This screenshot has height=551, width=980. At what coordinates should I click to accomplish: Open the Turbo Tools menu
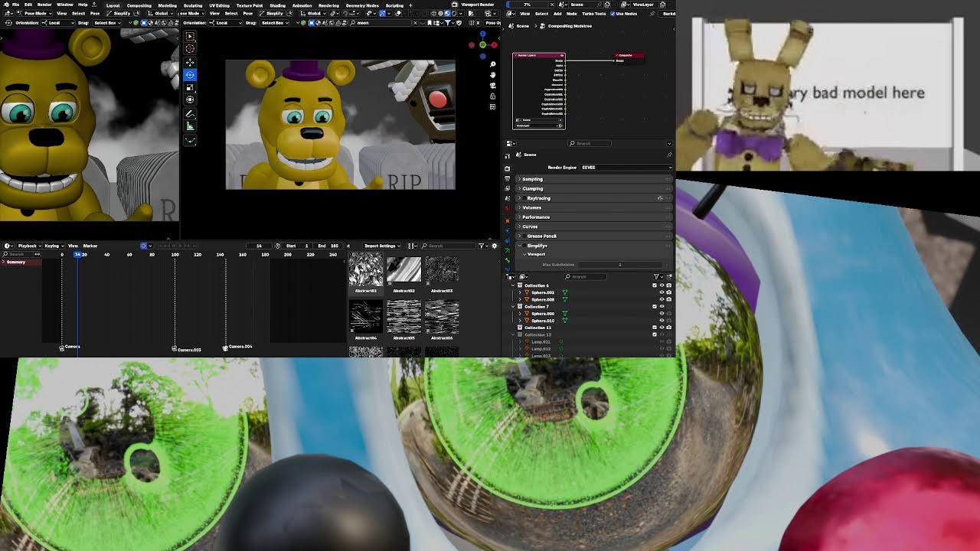coord(594,14)
